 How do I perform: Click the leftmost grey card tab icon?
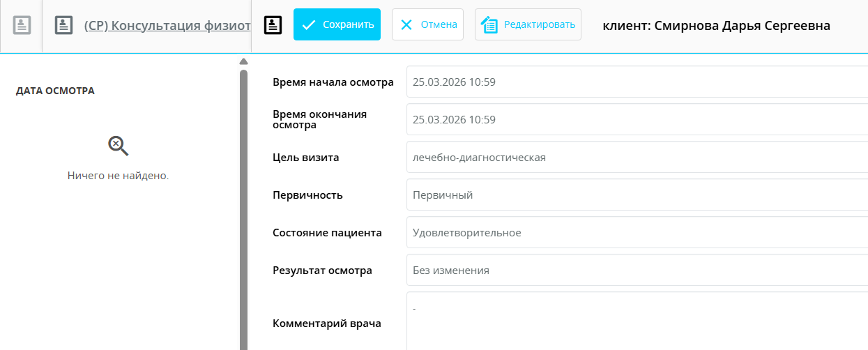pos(22,25)
